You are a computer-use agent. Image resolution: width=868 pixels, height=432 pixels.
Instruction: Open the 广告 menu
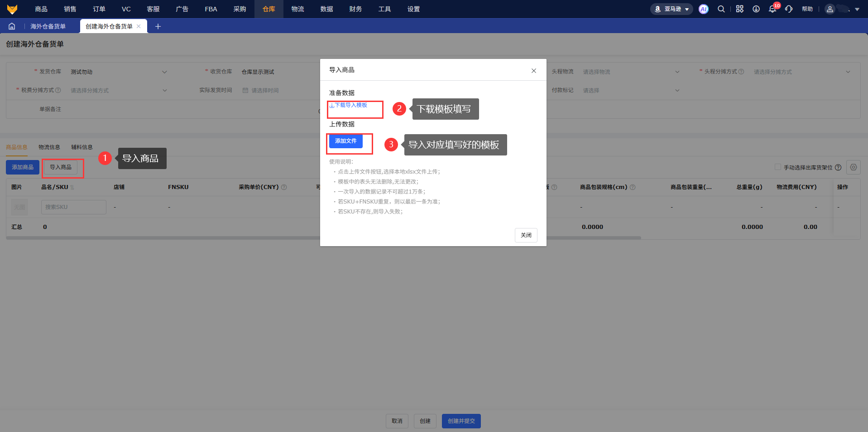[182, 9]
